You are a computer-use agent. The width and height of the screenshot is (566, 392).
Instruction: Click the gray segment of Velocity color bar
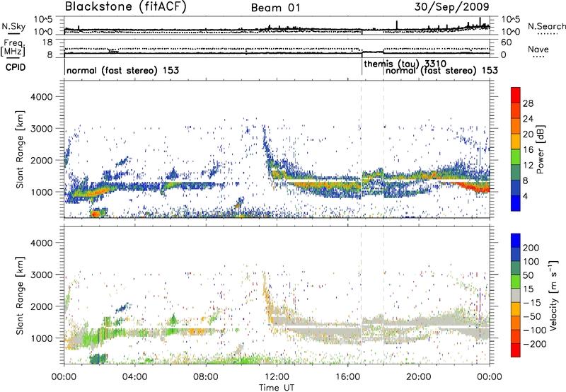(x=516, y=295)
